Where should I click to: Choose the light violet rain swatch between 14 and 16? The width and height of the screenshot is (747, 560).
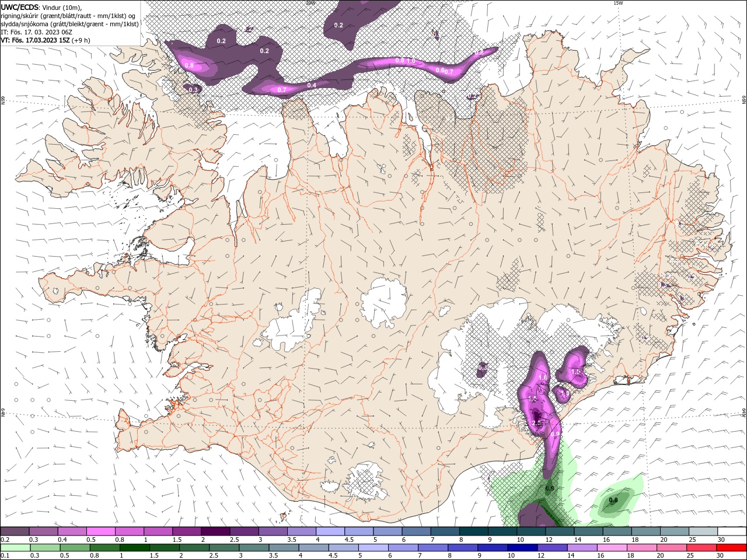582,548
